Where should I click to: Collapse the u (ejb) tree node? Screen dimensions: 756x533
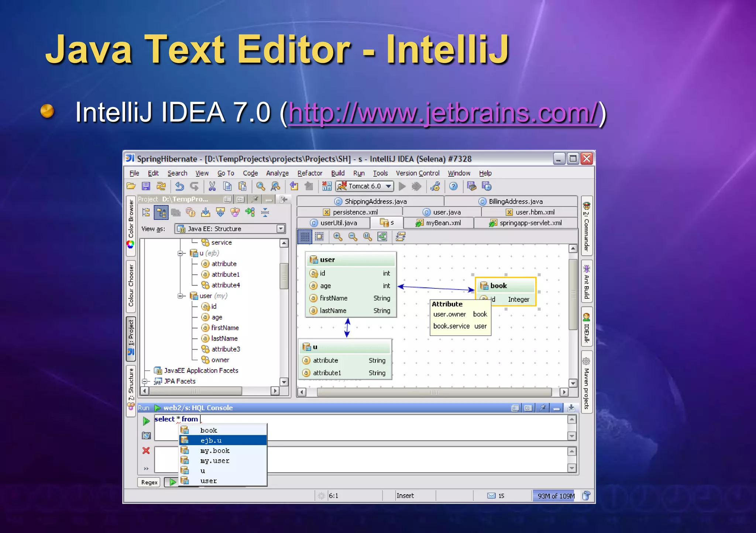[x=181, y=253]
